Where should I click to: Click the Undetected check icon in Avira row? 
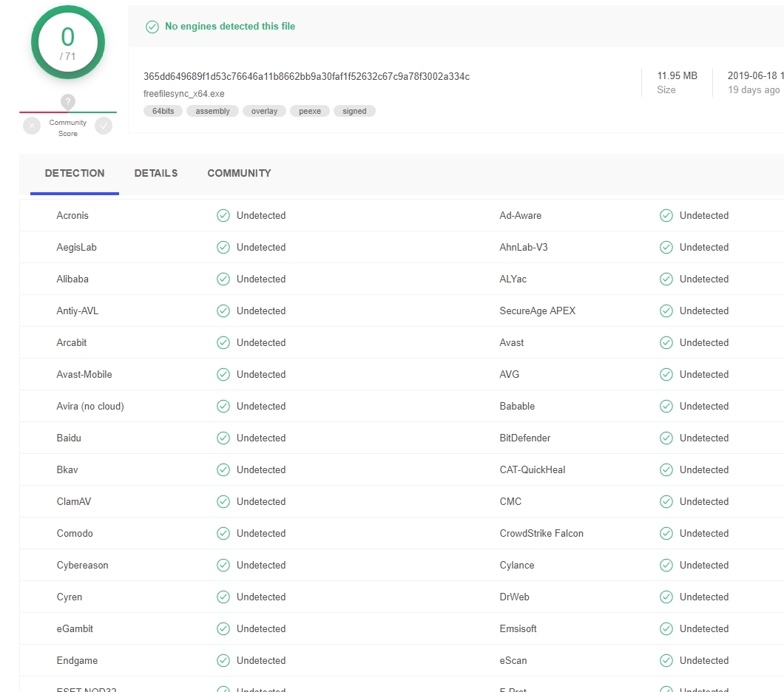pyautogui.click(x=223, y=406)
